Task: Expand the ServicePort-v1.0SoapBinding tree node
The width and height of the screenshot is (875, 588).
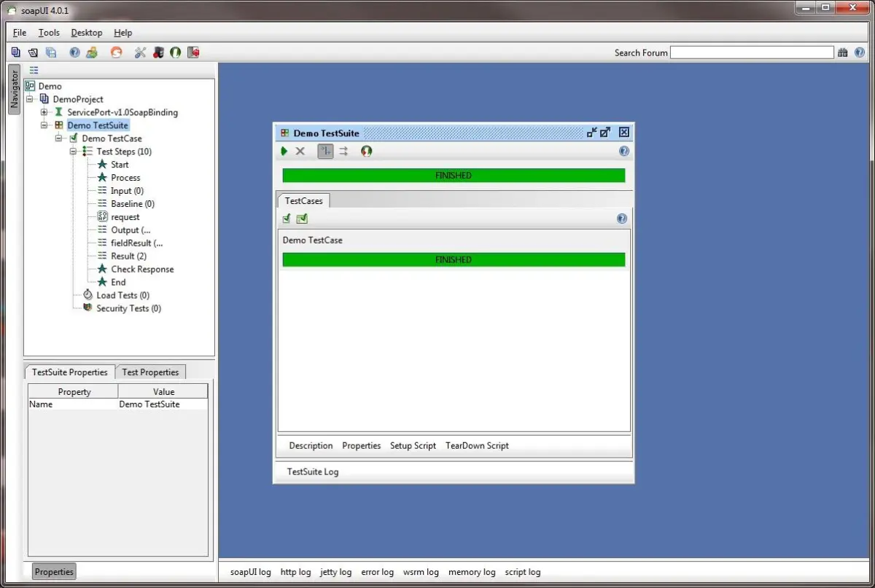Action: click(44, 112)
